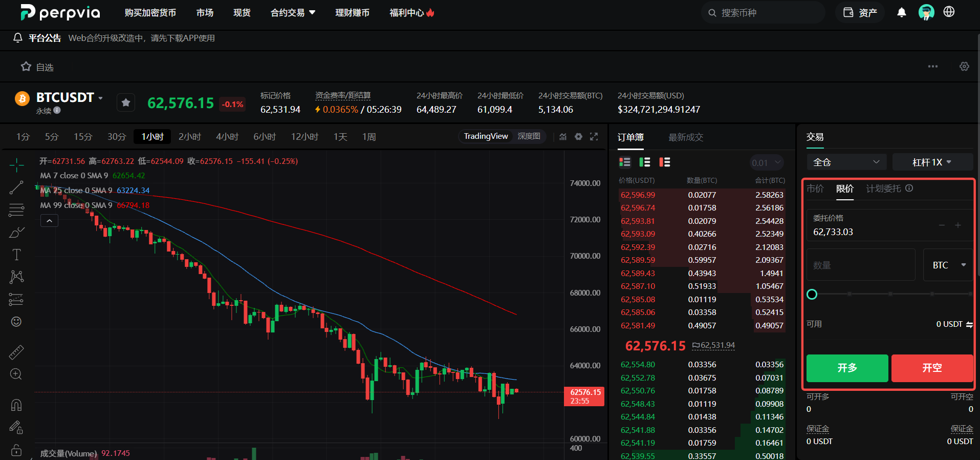Select the text annotation tool
Screen dimensions: 980x460
click(x=16, y=255)
